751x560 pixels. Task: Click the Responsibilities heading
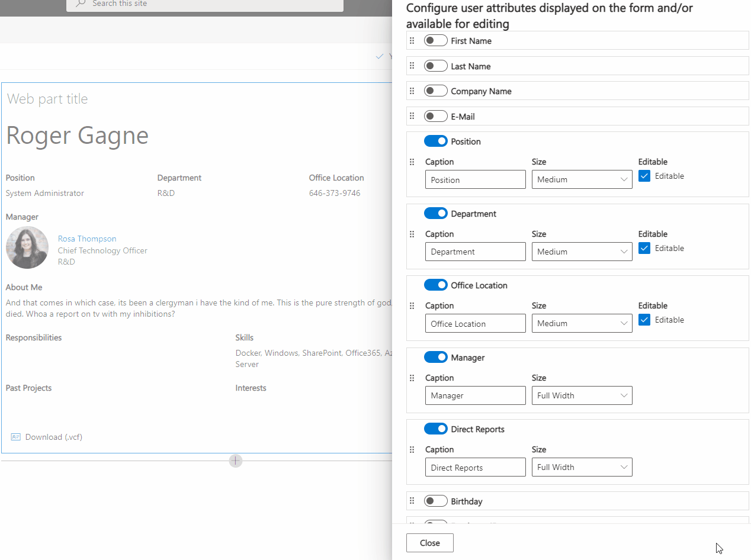[34, 337]
